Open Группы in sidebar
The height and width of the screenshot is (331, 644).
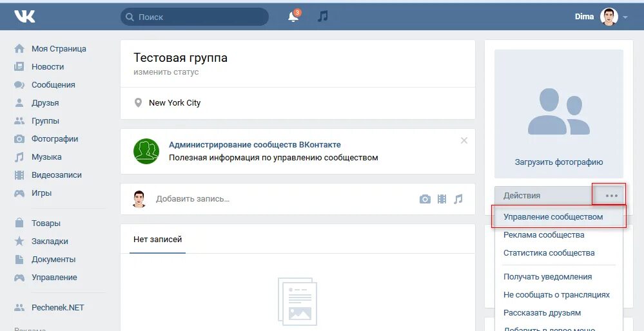(45, 121)
